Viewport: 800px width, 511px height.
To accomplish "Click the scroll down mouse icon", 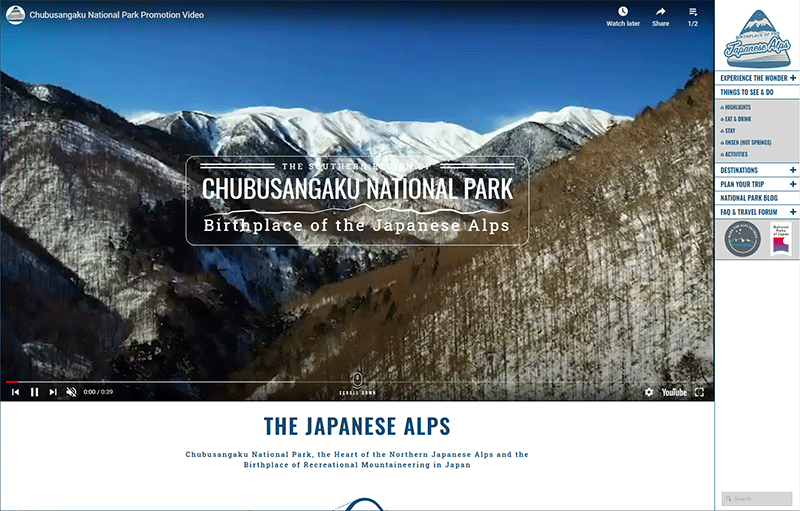I will click(358, 379).
